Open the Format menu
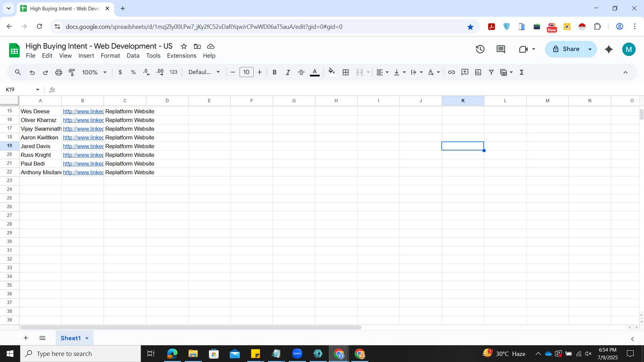Viewport: 644px width, 362px height. point(110,56)
